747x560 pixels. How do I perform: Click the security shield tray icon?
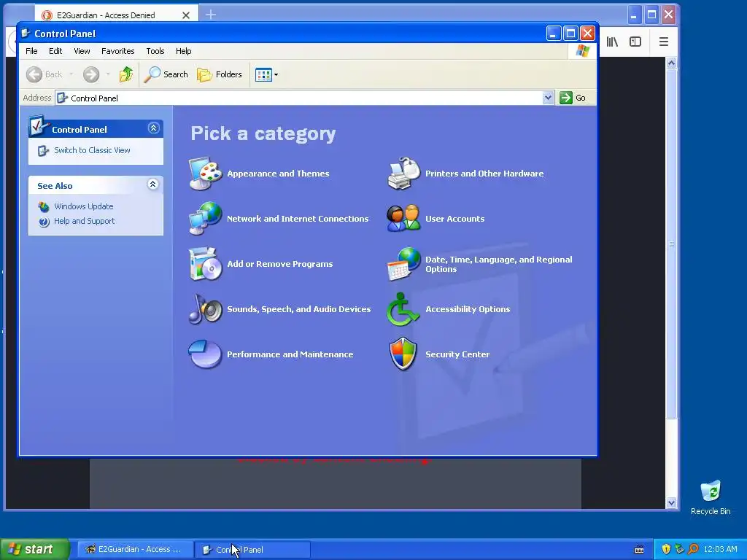coord(666,549)
